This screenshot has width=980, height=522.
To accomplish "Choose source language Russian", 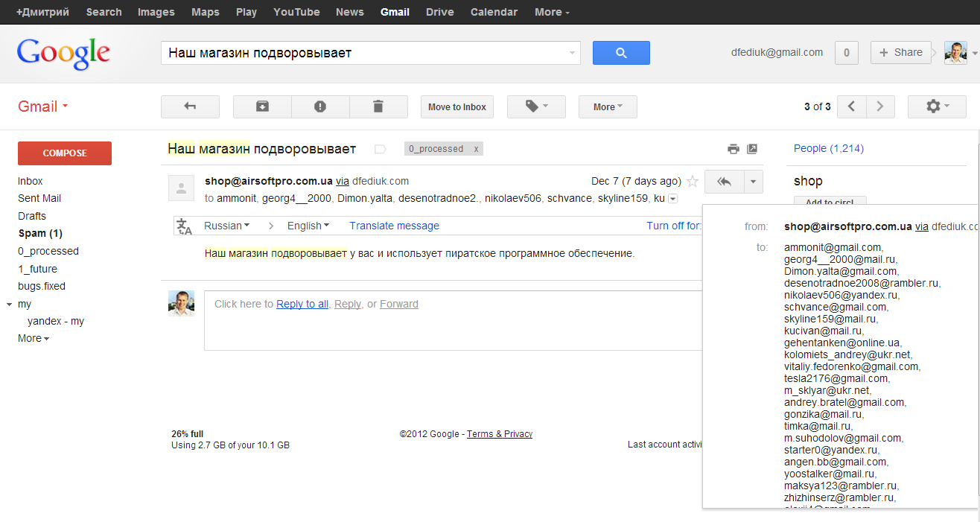I will click(x=226, y=226).
